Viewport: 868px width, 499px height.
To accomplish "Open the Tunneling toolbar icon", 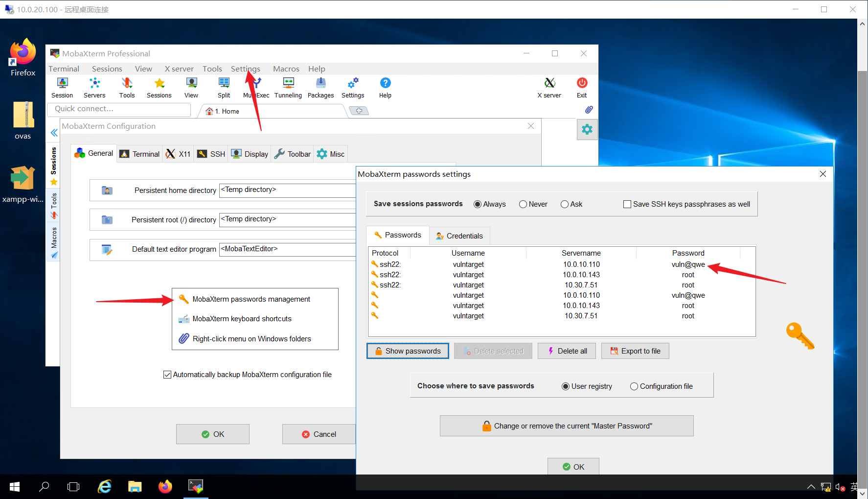I will [x=288, y=88].
